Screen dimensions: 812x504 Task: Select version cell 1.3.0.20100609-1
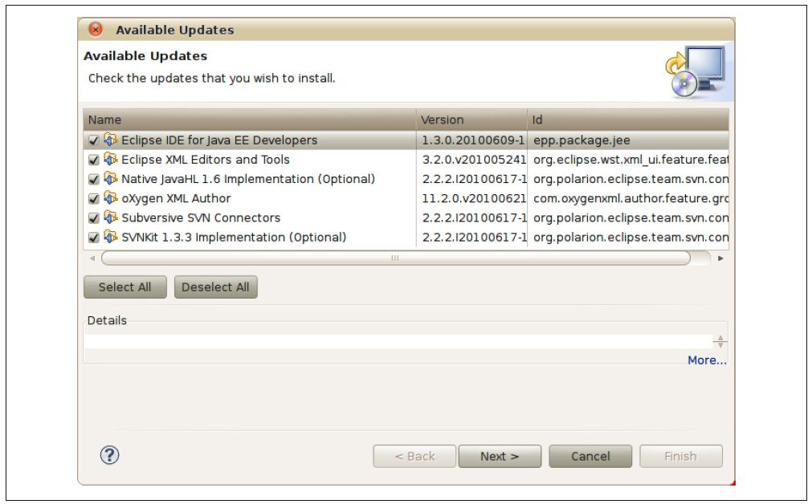[472, 140]
